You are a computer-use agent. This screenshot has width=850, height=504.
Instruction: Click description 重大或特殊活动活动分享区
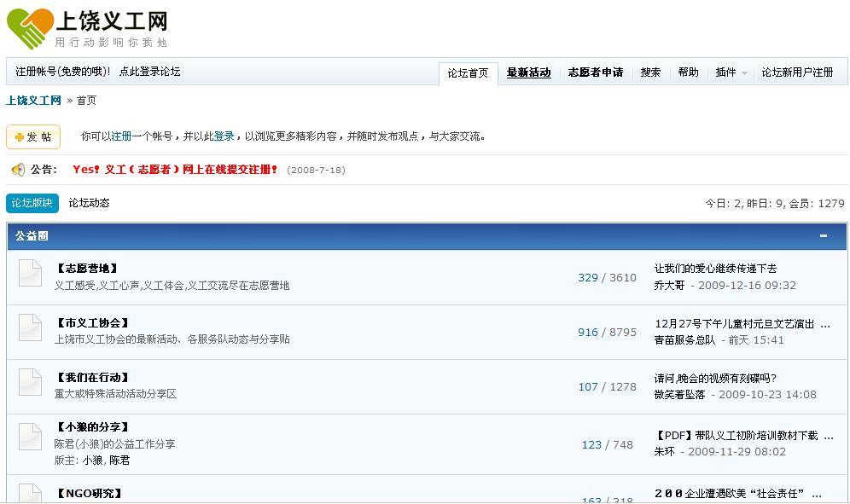coord(115,393)
